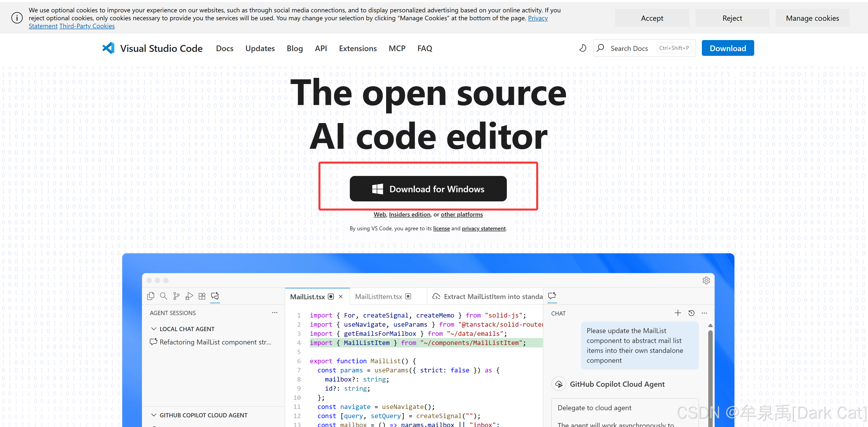Image resolution: width=868 pixels, height=427 pixels.
Task: Collapse GITHUB COPILOT CLOUD AGENT section
Action: point(154,415)
